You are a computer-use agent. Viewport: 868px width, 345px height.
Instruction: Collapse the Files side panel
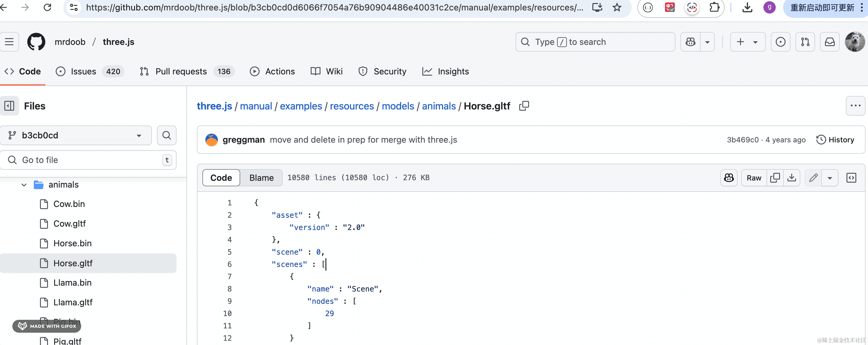coord(9,106)
